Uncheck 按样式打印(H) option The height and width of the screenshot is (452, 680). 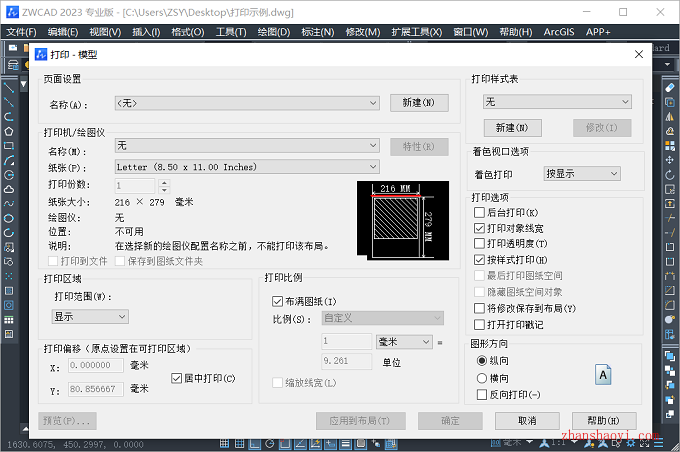coord(479,260)
